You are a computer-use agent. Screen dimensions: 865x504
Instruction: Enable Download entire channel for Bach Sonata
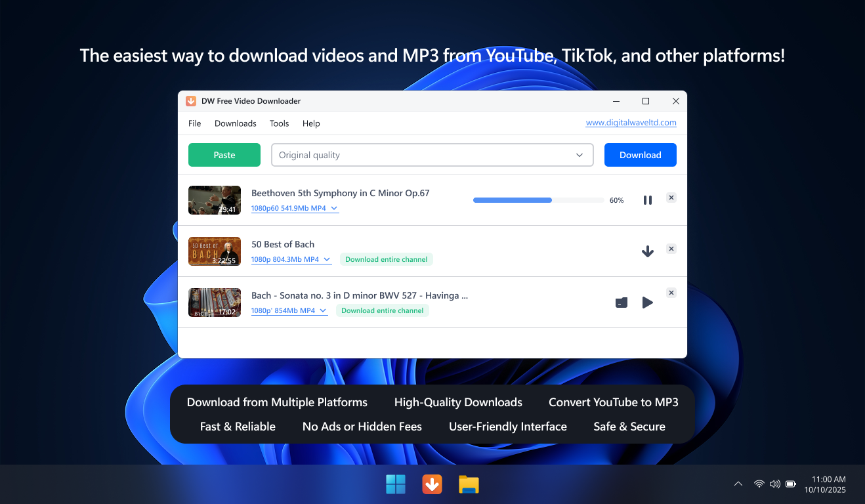(382, 310)
